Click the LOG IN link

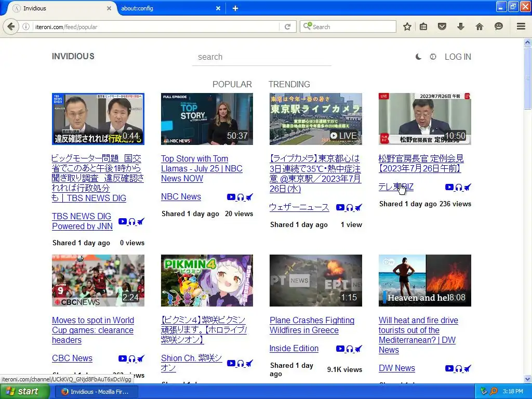[458, 57]
